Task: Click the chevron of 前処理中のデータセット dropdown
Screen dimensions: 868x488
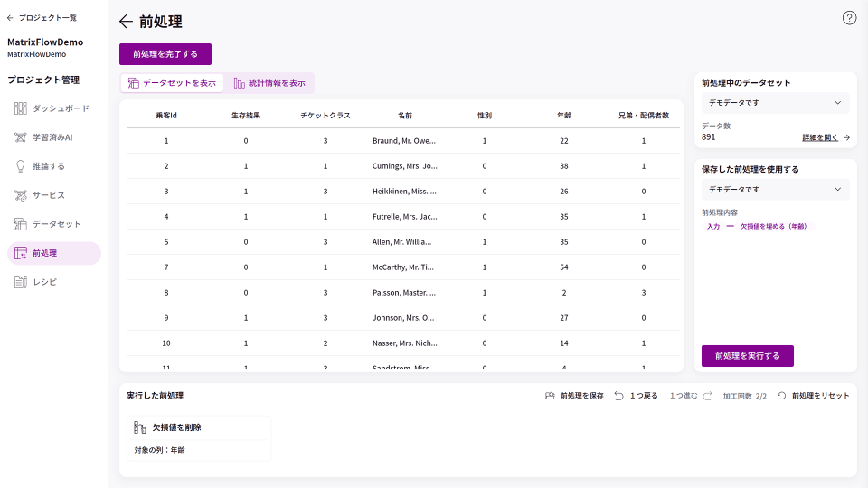Action: 837,103
